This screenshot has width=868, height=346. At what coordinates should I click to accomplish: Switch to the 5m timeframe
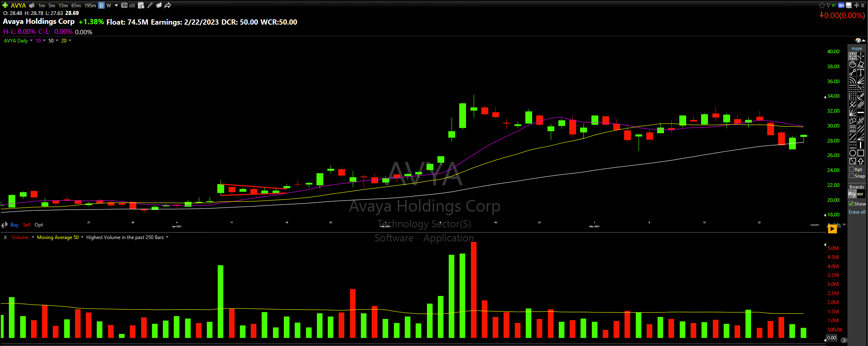[x=52, y=5]
